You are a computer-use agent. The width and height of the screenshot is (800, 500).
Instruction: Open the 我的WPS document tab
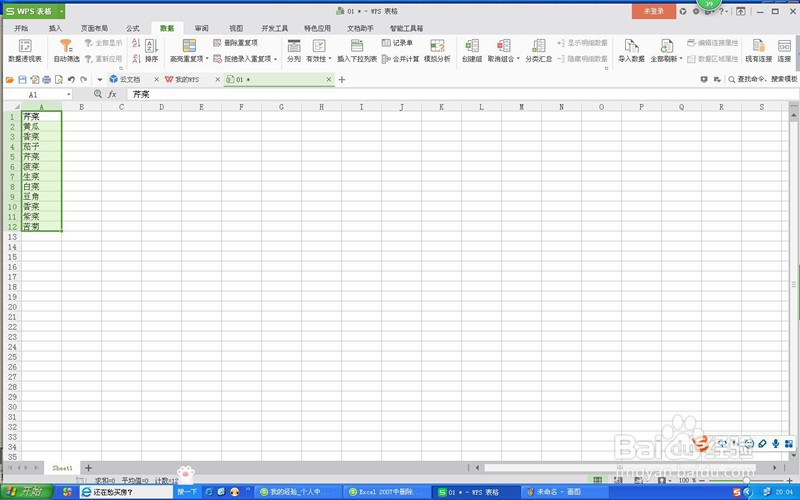tap(187, 80)
